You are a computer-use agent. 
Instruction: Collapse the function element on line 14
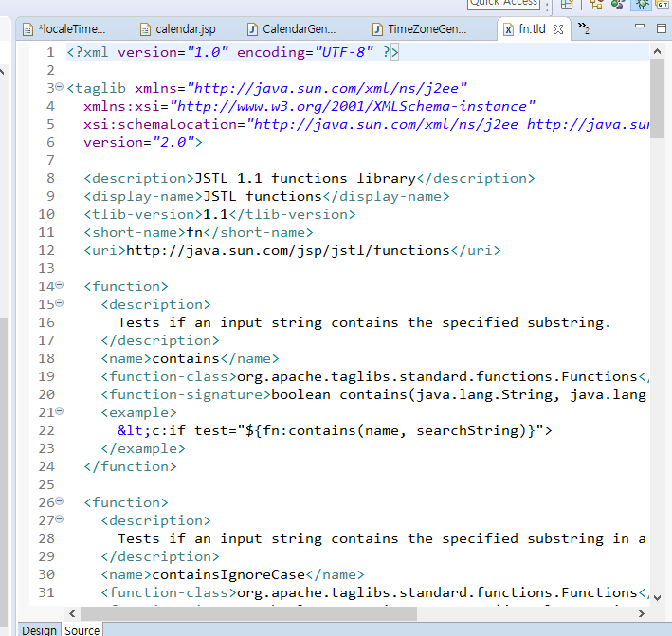click(x=60, y=285)
